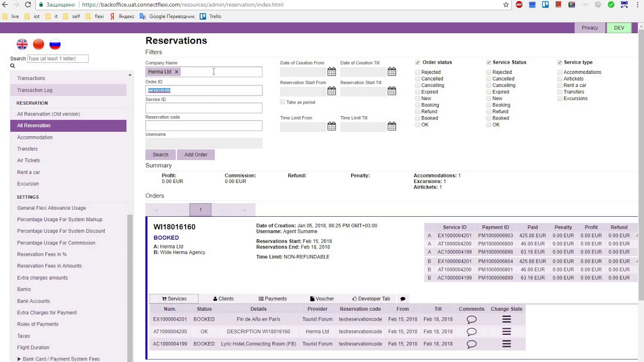Open Rules of Payments link

(x=38, y=324)
